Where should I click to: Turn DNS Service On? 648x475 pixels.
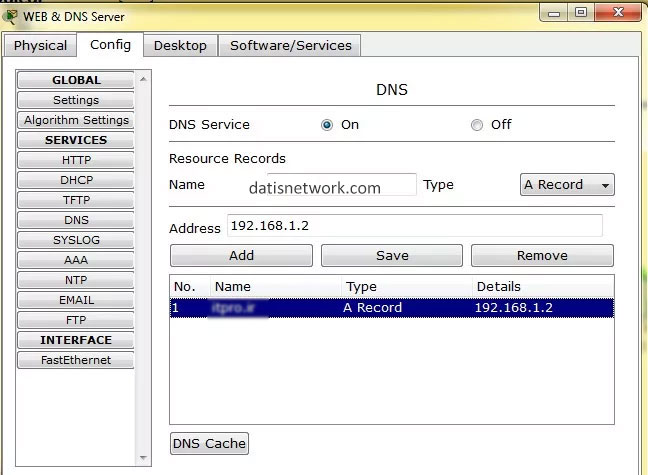(x=327, y=125)
